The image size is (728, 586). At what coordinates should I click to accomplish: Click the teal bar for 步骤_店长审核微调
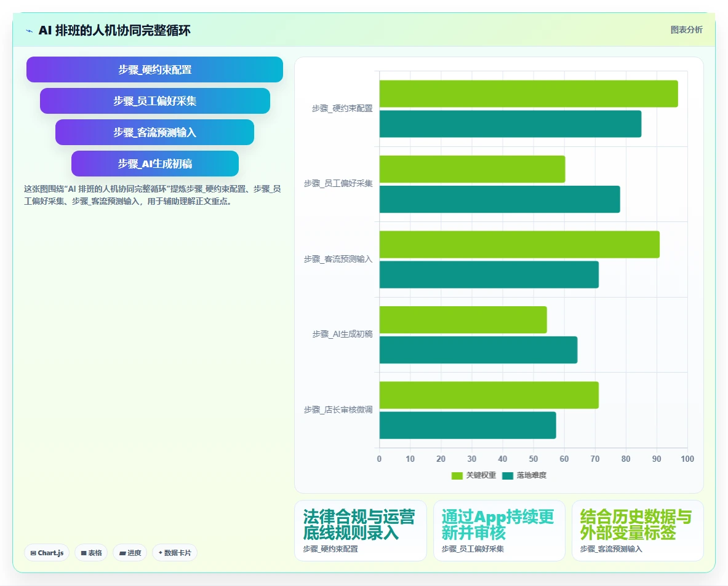point(468,425)
